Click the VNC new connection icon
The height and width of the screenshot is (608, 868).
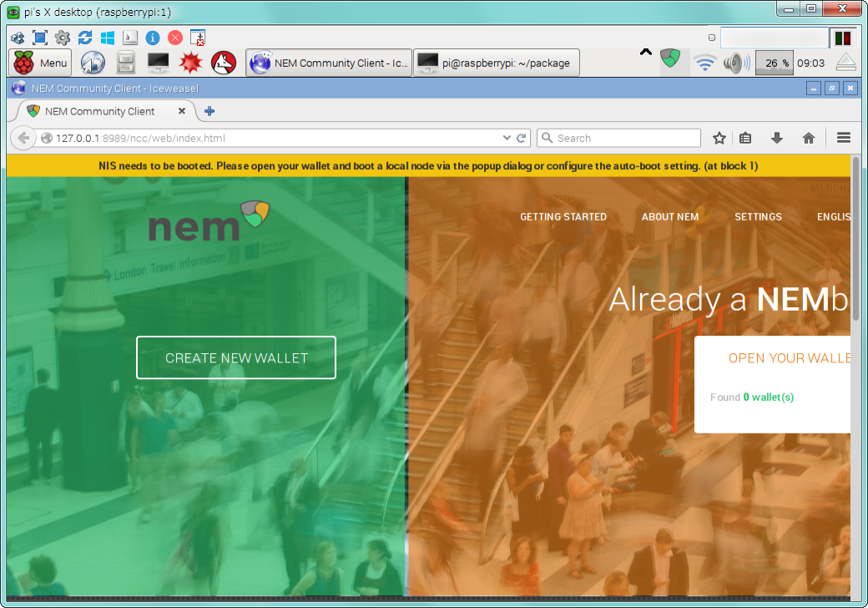18,38
